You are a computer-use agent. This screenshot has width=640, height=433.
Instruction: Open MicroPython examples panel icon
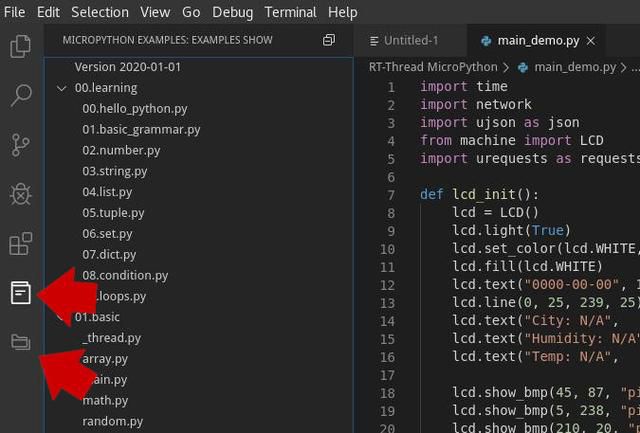[x=21, y=292]
